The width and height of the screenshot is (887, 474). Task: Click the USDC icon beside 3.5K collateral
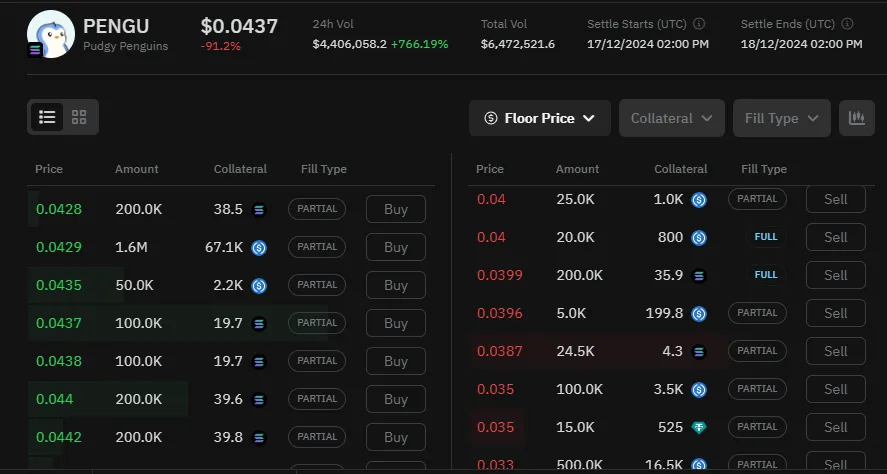699,389
